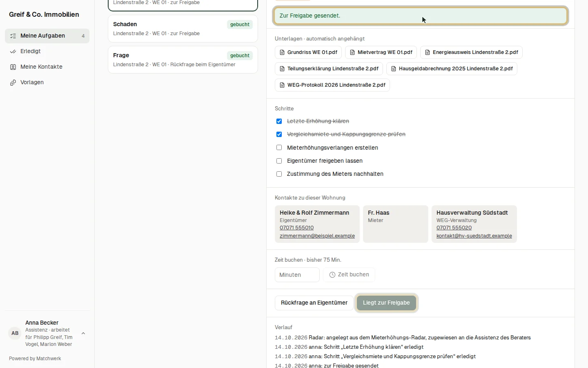Click clock icon in Zeit buchen button

point(332,275)
